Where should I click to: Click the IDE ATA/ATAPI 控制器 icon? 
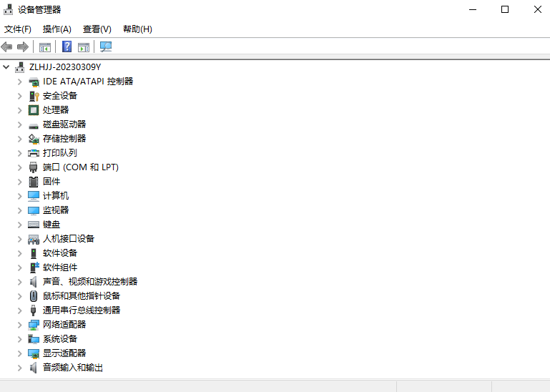(x=34, y=82)
